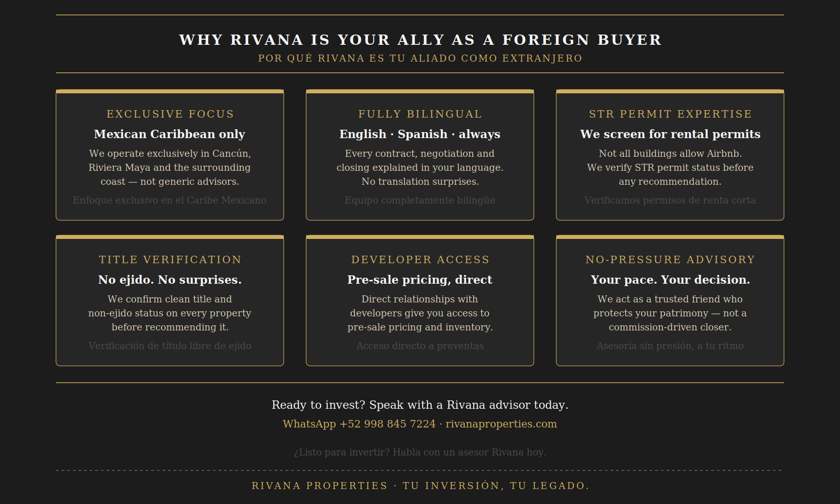840x504 pixels.
Task: Click the Rivana Properties footer tagline
Action: [420, 486]
